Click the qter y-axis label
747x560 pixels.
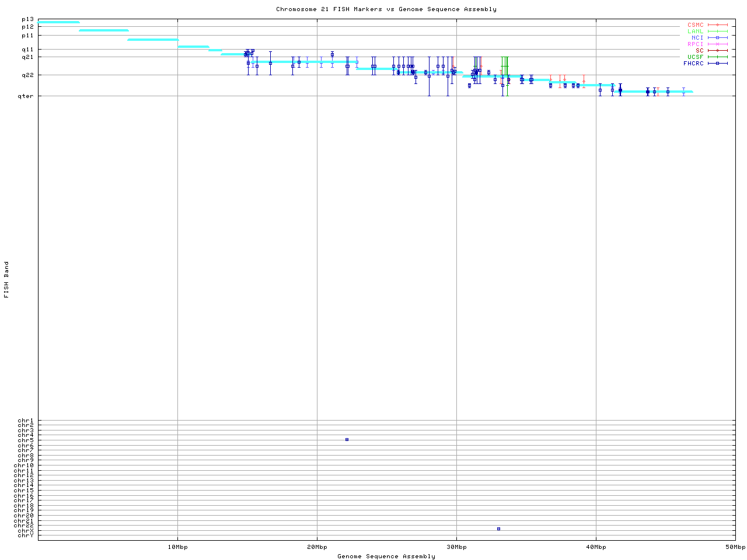pyautogui.click(x=26, y=96)
